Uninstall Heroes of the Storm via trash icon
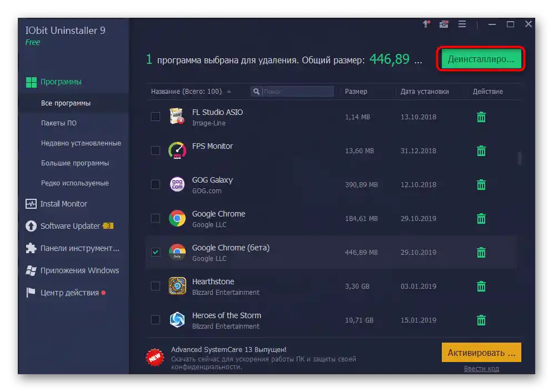The height and width of the screenshot is (392, 553). [481, 320]
